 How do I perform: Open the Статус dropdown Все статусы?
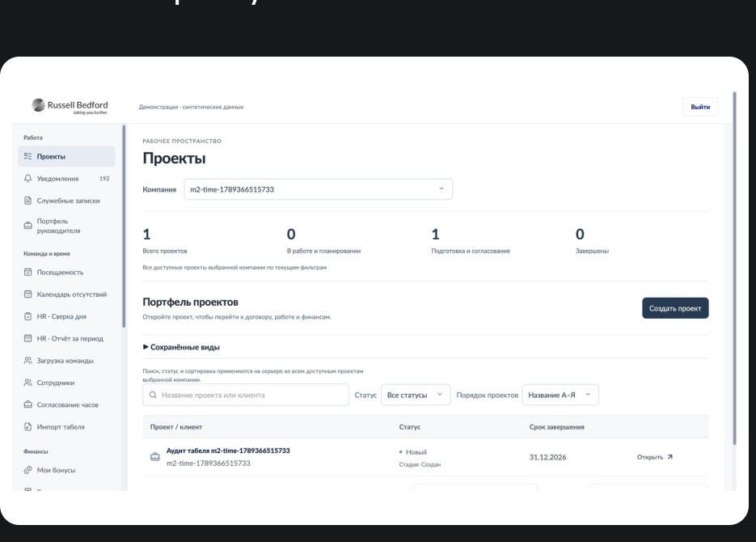pyautogui.click(x=416, y=395)
